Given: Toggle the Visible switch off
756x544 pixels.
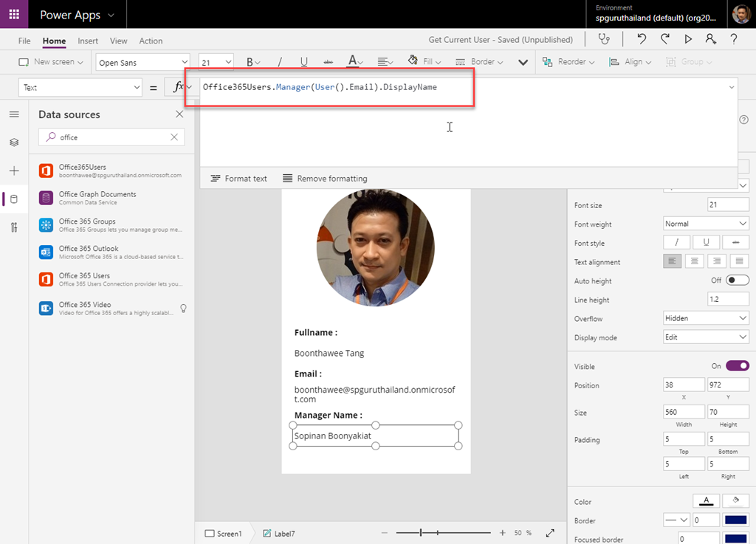Looking at the screenshot, I should click(738, 366).
